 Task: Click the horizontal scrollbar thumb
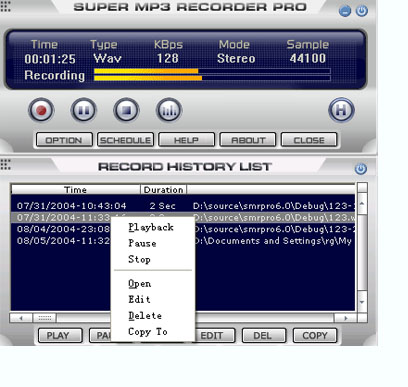click(x=44, y=318)
